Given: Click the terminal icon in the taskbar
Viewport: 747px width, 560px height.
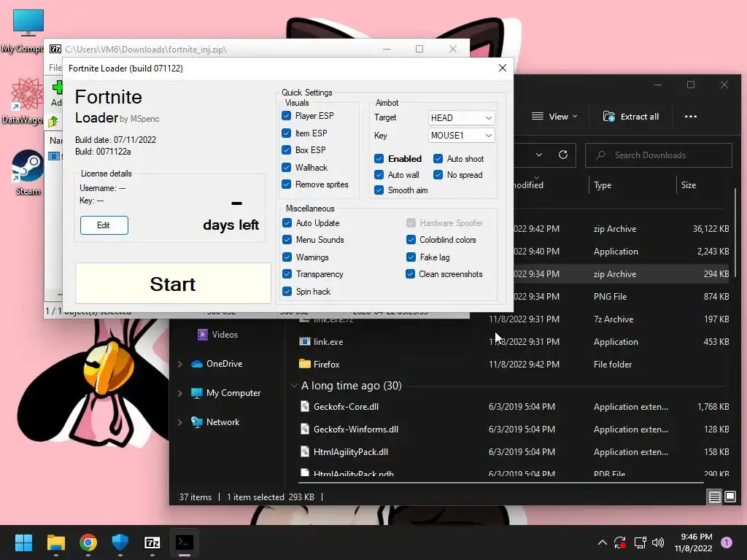Looking at the screenshot, I should 185,542.
